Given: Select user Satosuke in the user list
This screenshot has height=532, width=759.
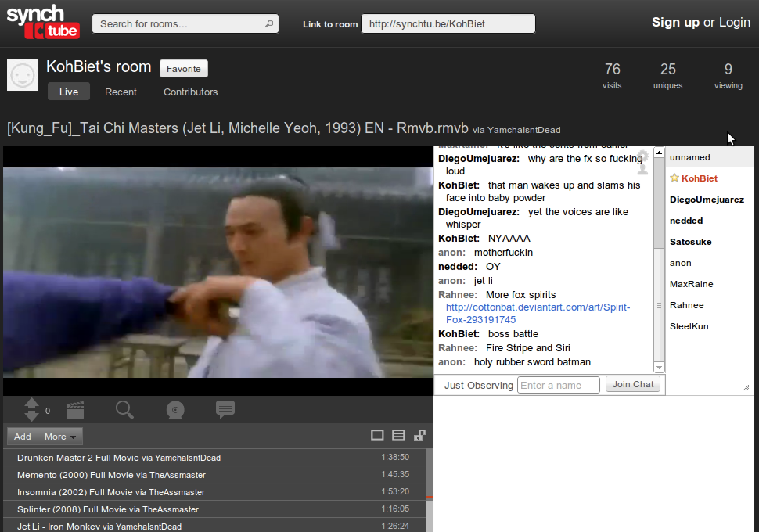Looking at the screenshot, I should click(x=710, y=242).
